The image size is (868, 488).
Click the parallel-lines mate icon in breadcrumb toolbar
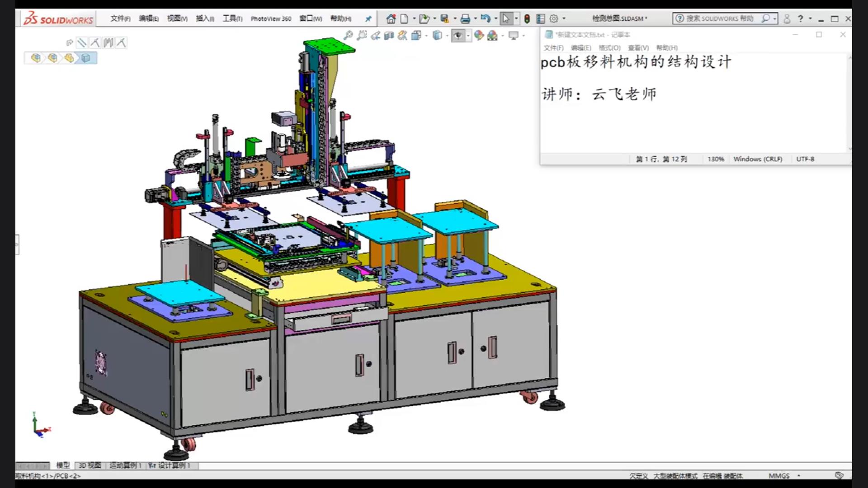click(82, 43)
